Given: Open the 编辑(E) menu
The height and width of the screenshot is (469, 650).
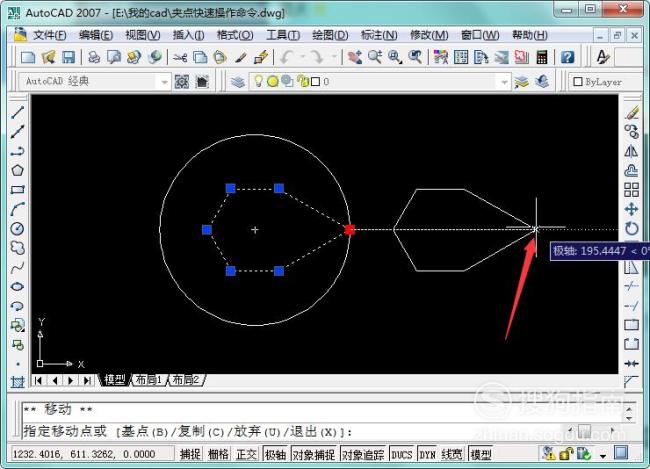Looking at the screenshot, I should coord(96,35).
